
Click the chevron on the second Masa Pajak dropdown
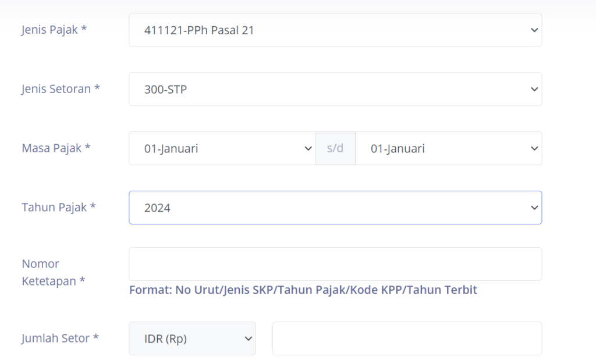[x=533, y=148]
